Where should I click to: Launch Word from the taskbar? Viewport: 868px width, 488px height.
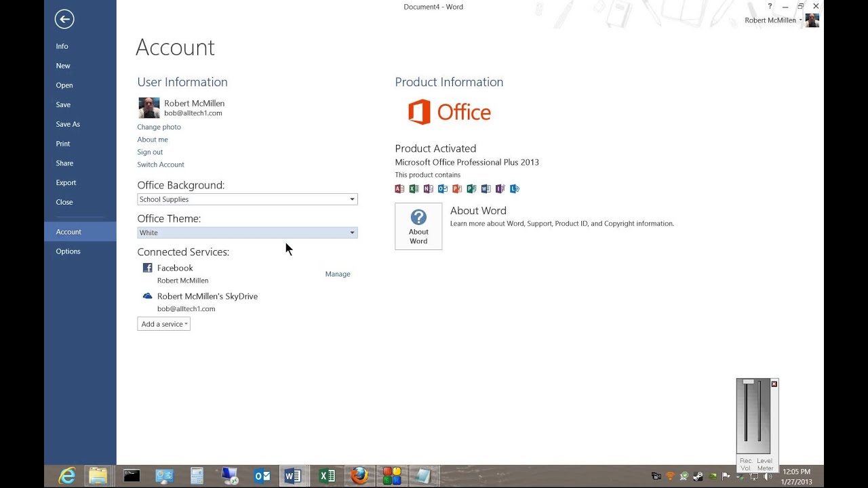[x=294, y=475]
